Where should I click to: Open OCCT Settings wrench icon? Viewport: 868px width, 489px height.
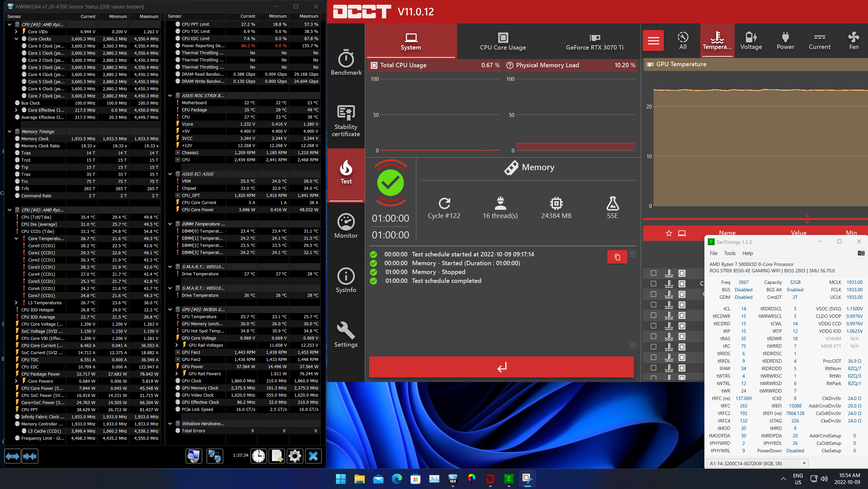[x=346, y=335]
